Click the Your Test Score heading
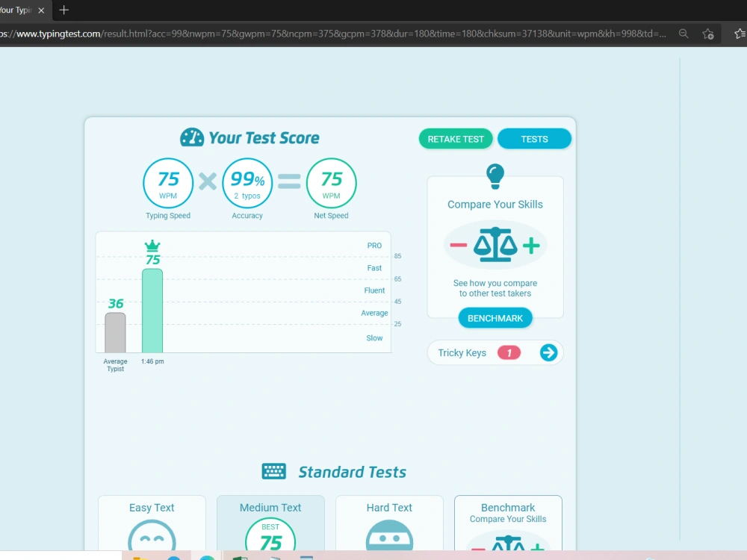Viewport: 747px width, 560px height. pyautogui.click(x=264, y=137)
